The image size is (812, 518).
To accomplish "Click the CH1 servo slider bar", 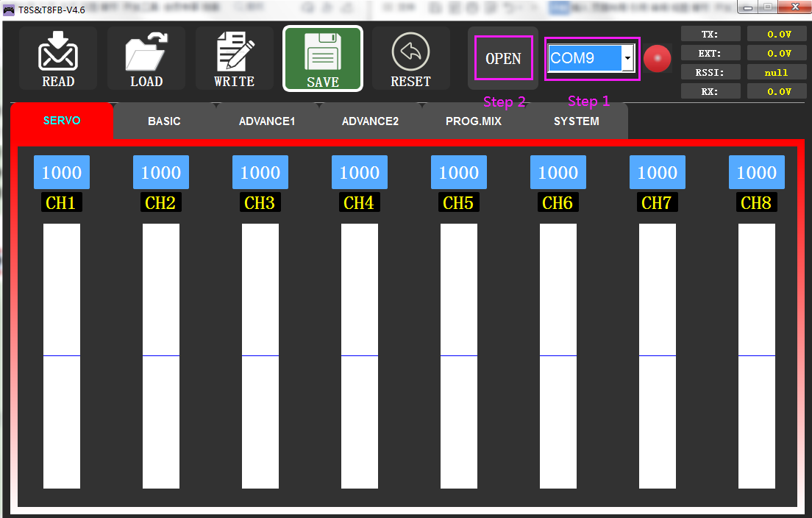I will [62, 356].
